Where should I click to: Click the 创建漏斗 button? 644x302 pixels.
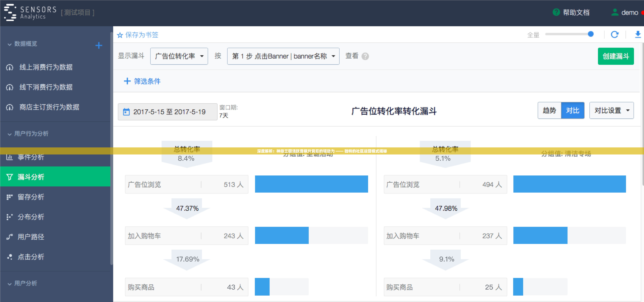(x=616, y=56)
